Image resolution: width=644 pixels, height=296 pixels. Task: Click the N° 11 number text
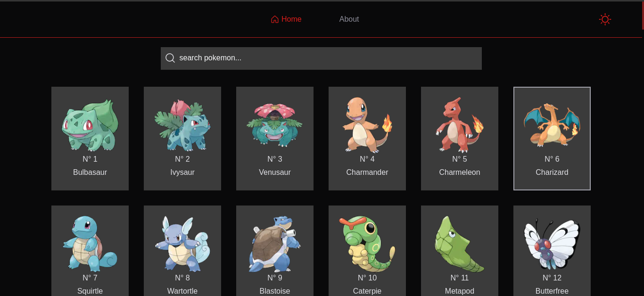(460, 278)
